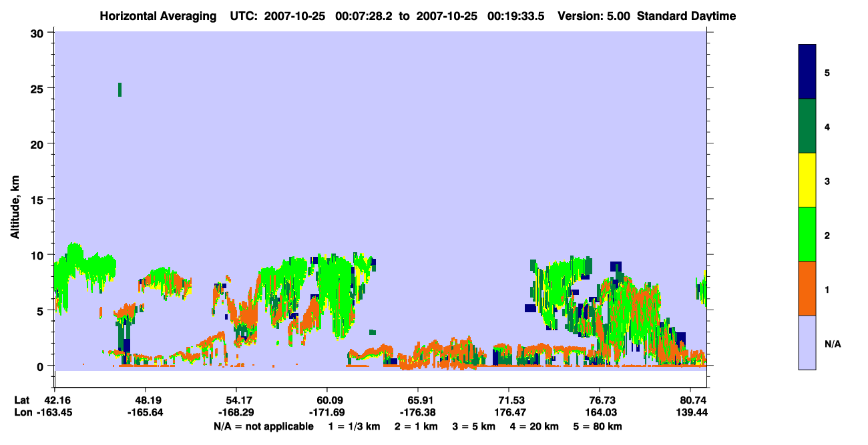Click the longitude value 139.44 on x-axis
The image size is (868, 445).
(690, 412)
